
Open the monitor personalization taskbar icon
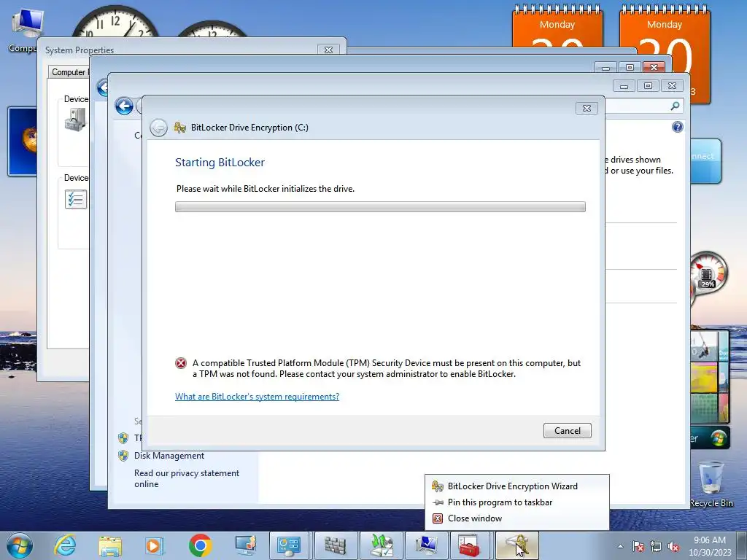click(x=246, y=545)
